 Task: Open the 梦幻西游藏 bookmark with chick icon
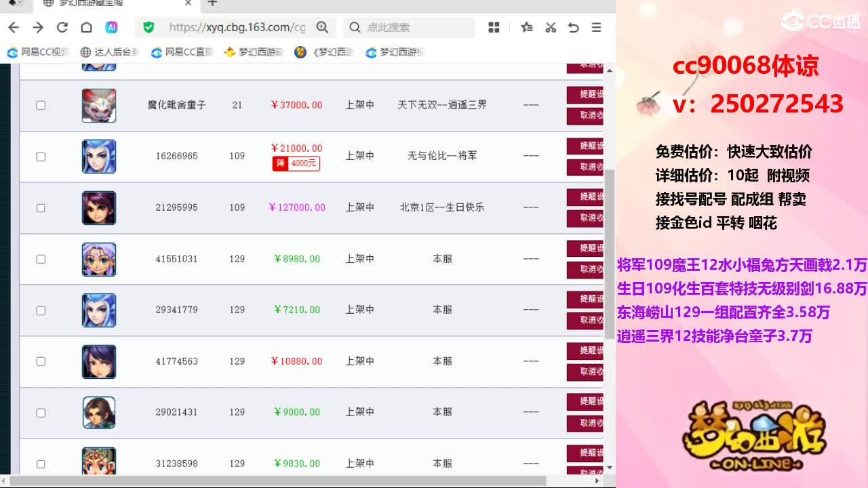click(253, 52)
